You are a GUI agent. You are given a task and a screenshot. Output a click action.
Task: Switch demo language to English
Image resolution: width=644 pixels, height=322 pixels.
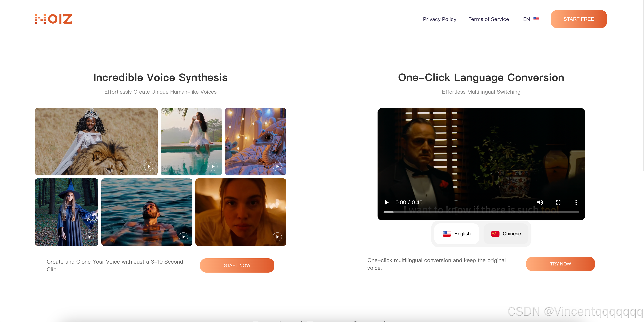456,234
